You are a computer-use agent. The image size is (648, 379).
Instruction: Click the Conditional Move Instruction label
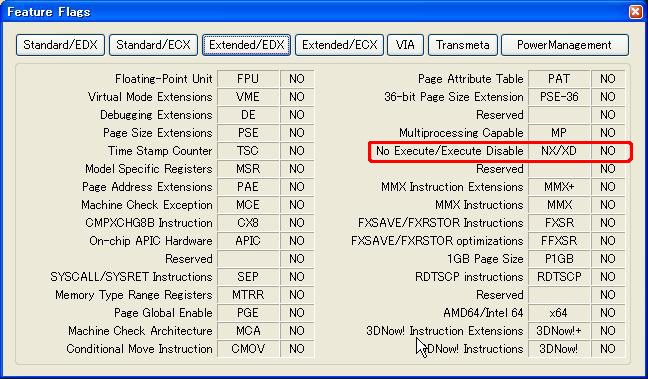click(x=139, y=349)
